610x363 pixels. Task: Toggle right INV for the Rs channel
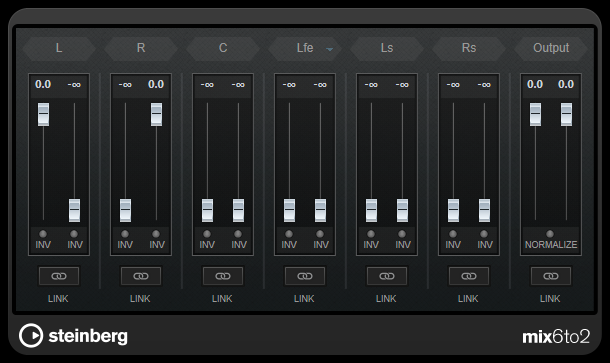click(484, 234)
